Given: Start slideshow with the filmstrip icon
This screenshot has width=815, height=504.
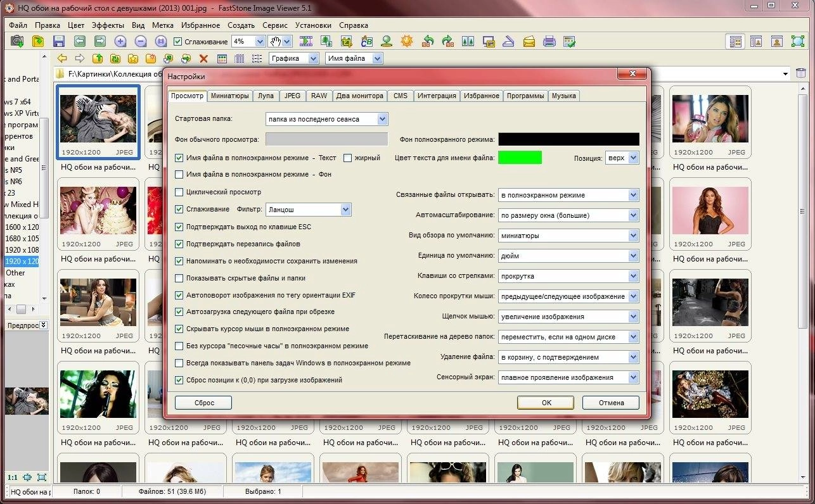Looking at the screenshot, I should pyautogui.click(x=306, y=41).
